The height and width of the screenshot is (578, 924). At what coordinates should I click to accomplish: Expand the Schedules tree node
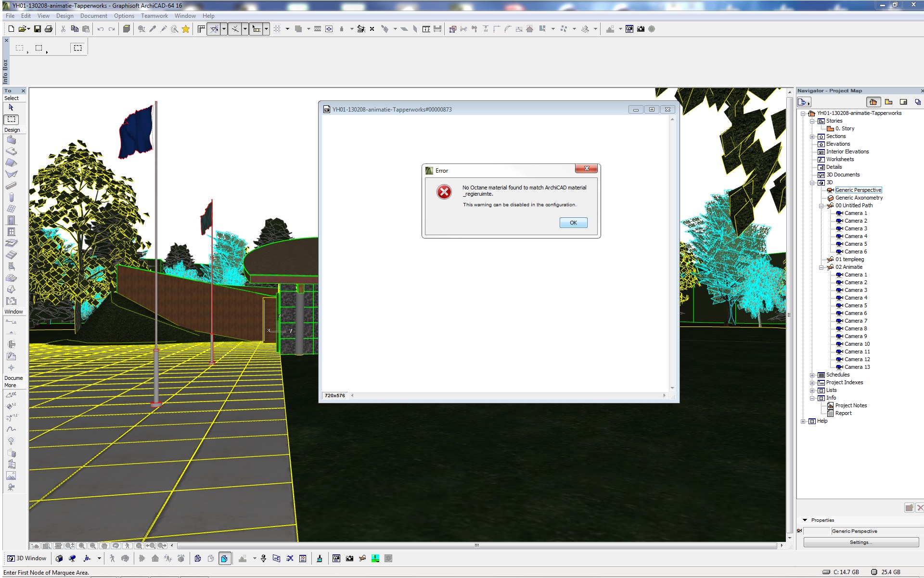812,375
